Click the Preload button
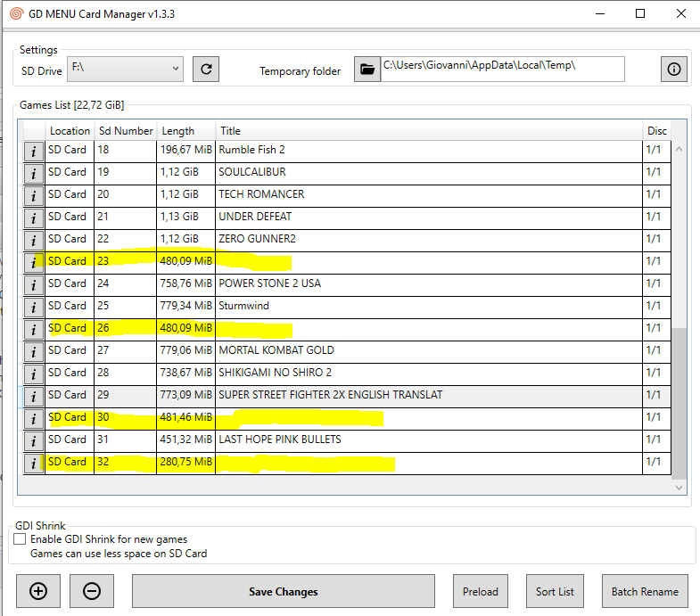Image resolution: width=700 pixels, height=616 pixels. click(481, 591)
